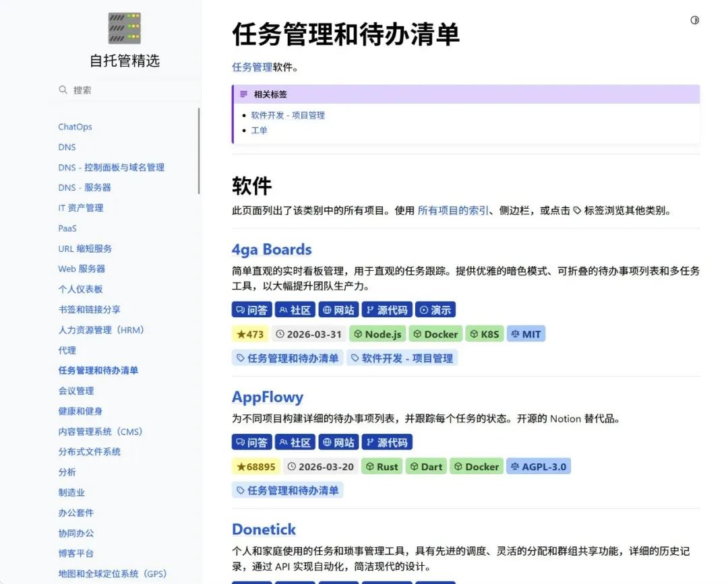Open 地图和全球定位系统（GPS）sidebar entry
Viewport: 728px width, 584px height.
113,574
